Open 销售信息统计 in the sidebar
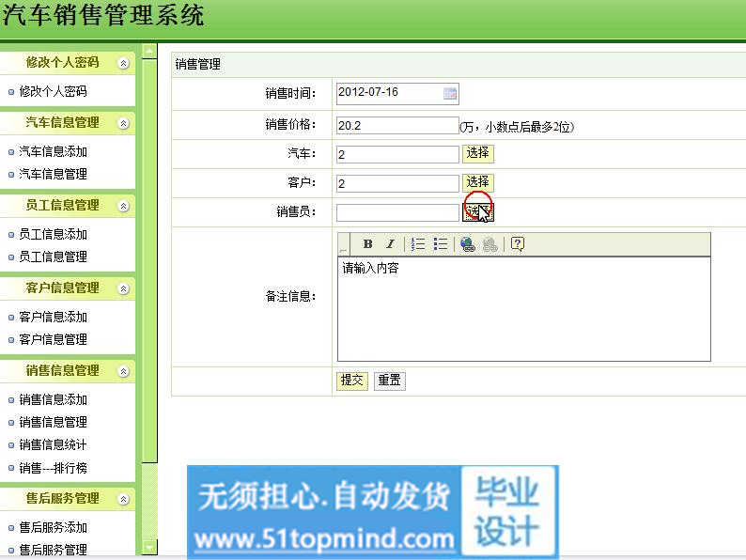Image resolution: width=746 pixels, height=560 pixels. point(53,444)
